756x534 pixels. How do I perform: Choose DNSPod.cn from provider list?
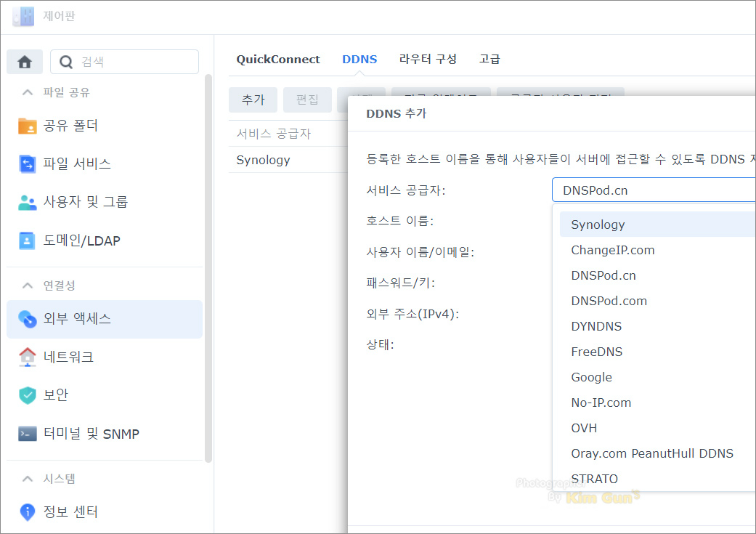pyautogui.click(x=658, y=275)
